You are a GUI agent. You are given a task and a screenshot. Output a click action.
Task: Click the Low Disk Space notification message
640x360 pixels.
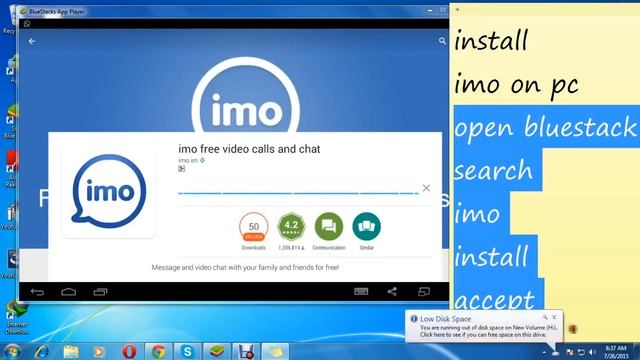click(x=488, y=331)
